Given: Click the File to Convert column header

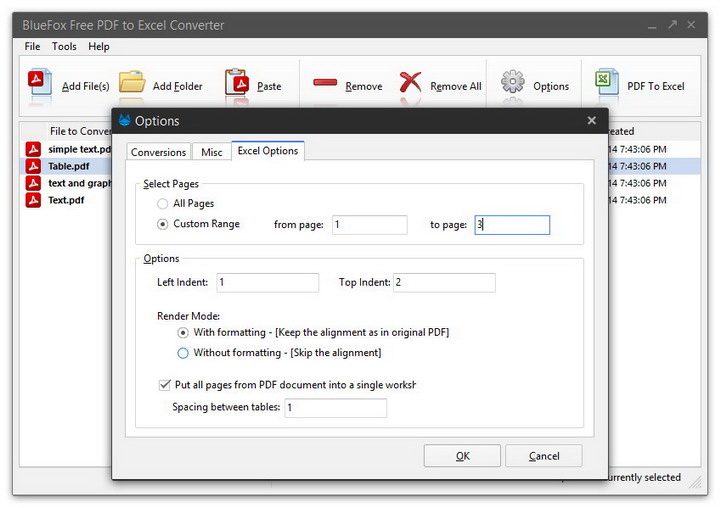Looking at the screenshot, I should [x=81, y=131].
